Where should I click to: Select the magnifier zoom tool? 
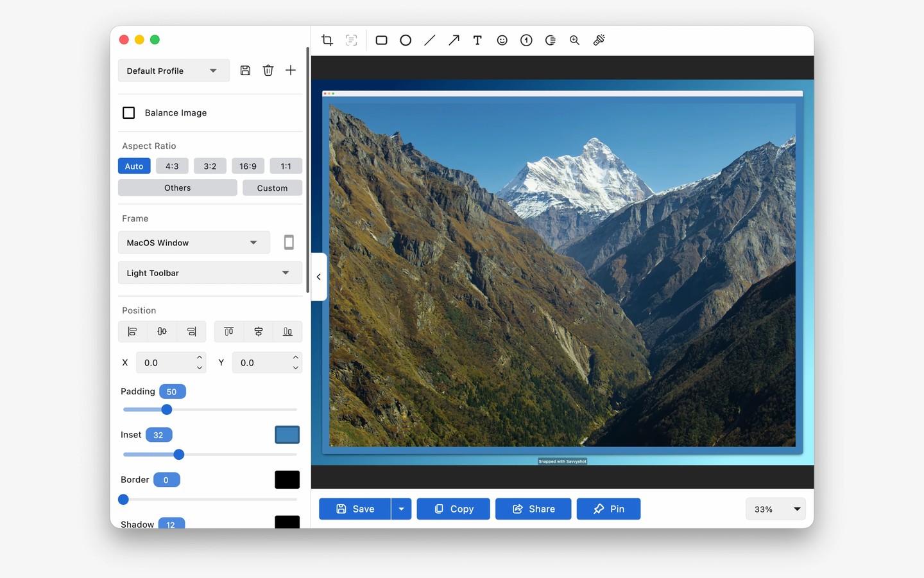574,40
